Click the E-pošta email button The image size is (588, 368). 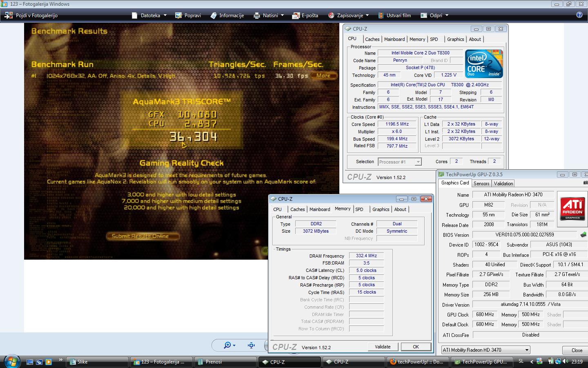[x=305, y=16]
